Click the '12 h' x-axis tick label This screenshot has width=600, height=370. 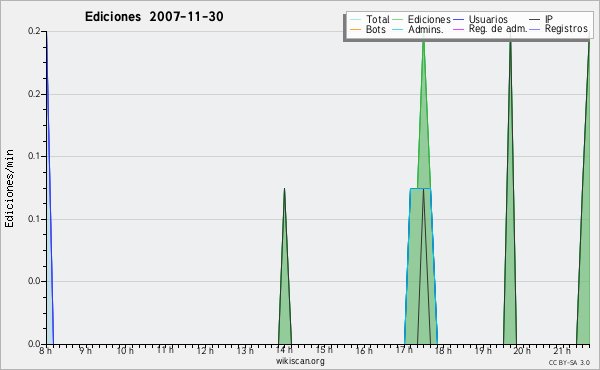[205, 350]
